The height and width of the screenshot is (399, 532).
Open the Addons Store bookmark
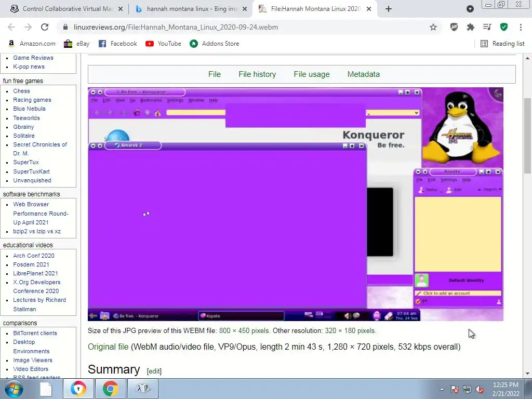click(215, 44)
